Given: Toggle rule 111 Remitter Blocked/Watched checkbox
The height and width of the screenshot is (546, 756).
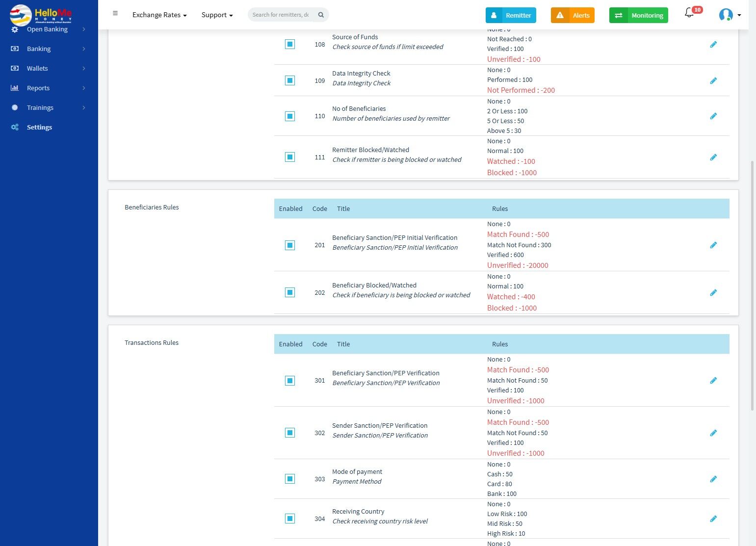Looking at the screenshot, I should click(x=290, y=157).
